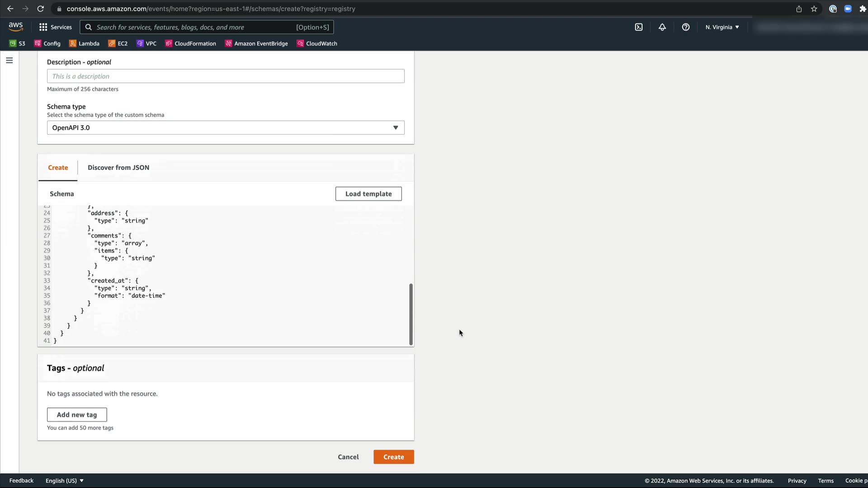Open the Lambda bookmark shortcut
Screen dimensions: 868x488
tap(84, 43)
